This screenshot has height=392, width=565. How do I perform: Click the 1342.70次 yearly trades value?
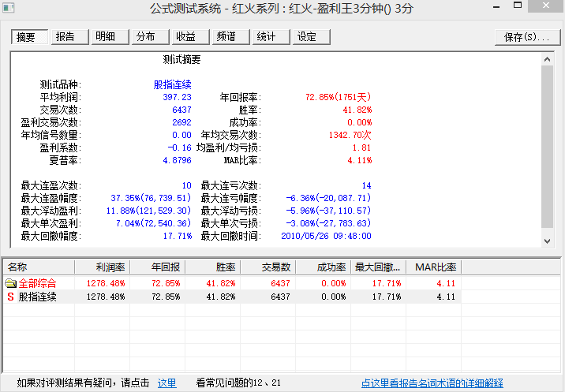click(x=350, y=135)
